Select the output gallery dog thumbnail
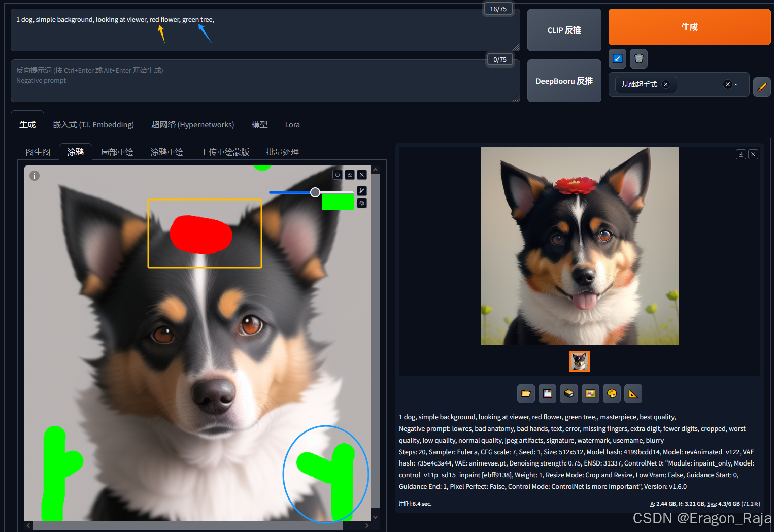Image resolution: width=774 pixels, height=532 pixels. click(x=580, y=361)
